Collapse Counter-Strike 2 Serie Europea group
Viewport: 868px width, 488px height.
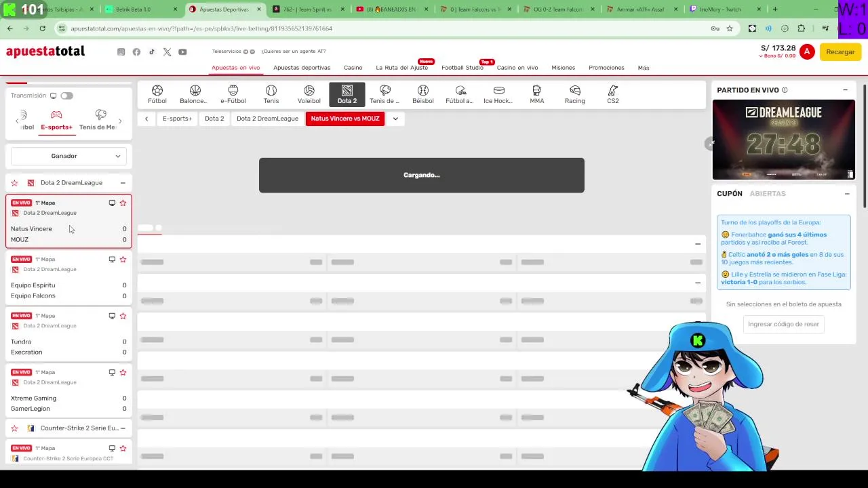pos(123,428)
